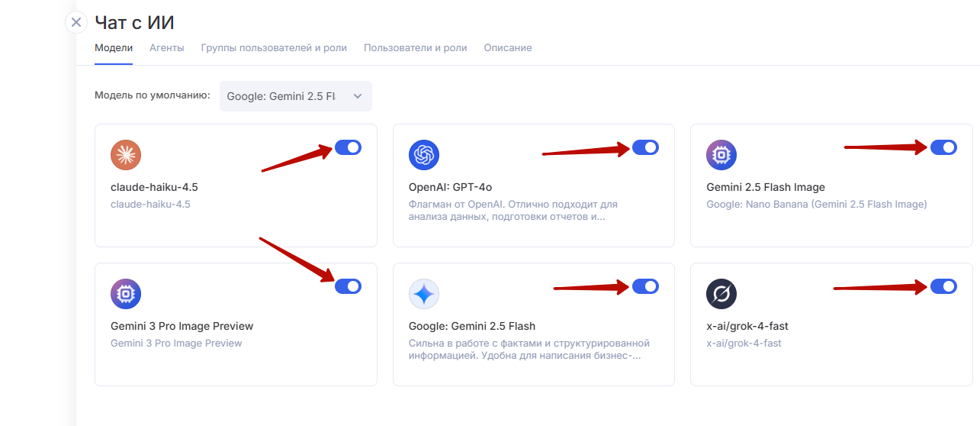Toggle the Google: Gemini 2.5 Flash model
This screenshot has width=980, height=426.
pos(646,286)
